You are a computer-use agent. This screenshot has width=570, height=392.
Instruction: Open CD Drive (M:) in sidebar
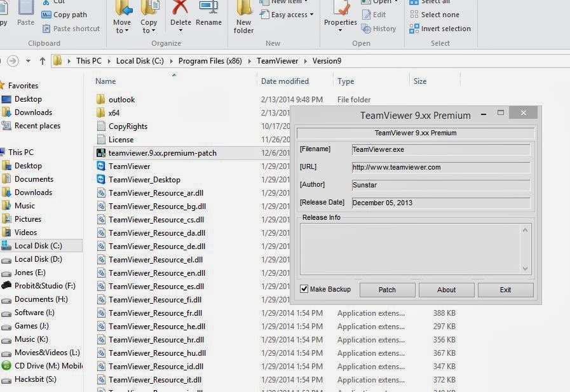[x=48, y=366]
